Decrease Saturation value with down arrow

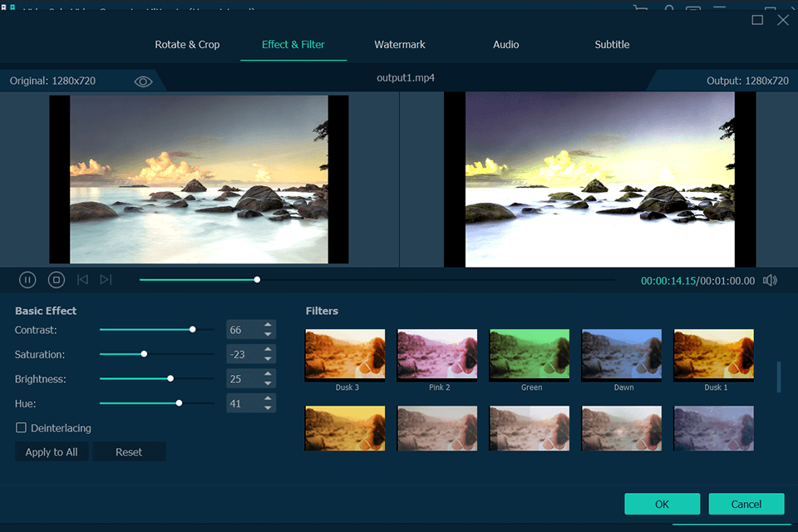(268, 359)
